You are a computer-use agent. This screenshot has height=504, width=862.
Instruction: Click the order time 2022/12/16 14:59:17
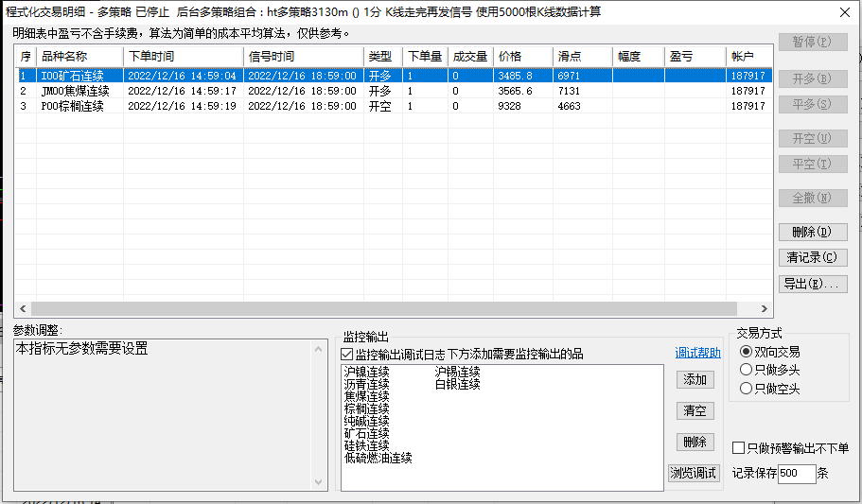(182, 91)
